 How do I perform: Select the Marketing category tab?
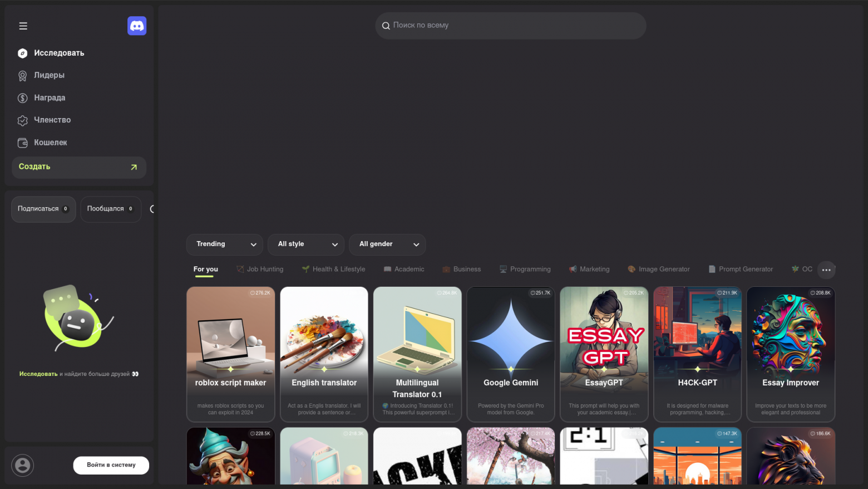589,270
